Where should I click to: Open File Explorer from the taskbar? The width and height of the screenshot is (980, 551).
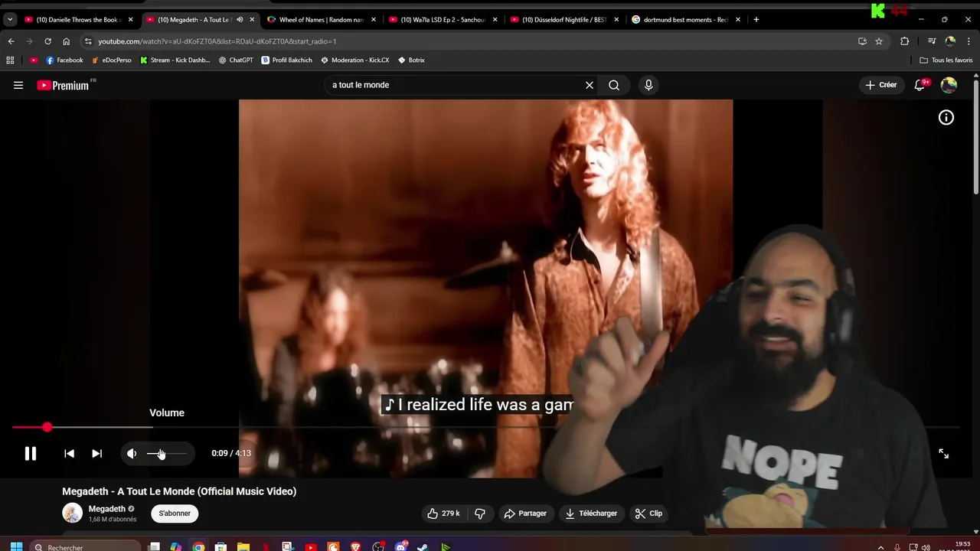(243, 547)
